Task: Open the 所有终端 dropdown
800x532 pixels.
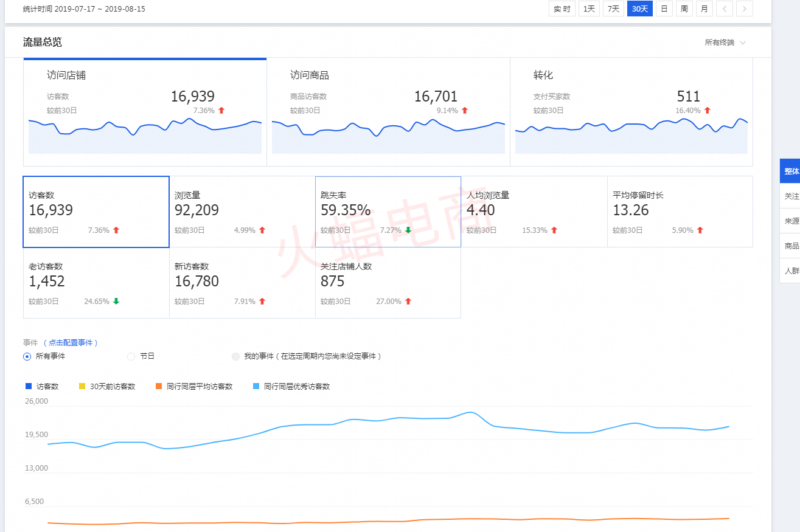Action: 725,43
